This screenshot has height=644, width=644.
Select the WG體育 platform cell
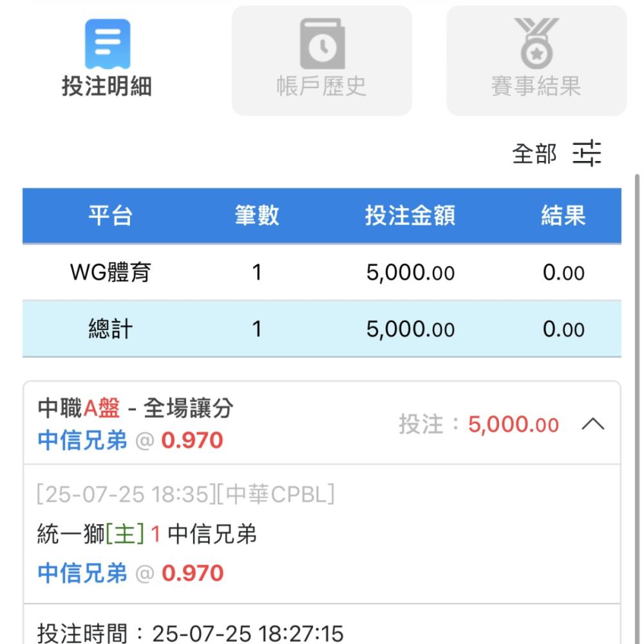(x=111, y=272)
